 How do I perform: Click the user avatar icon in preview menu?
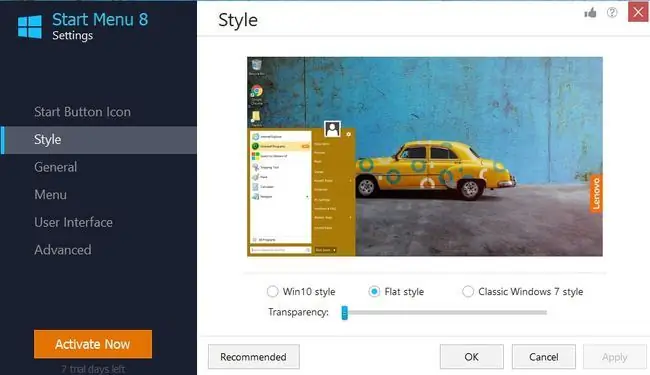tap(332, 129)
